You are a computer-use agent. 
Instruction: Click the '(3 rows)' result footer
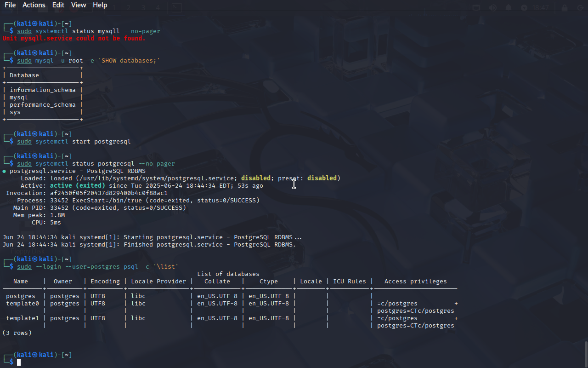pyautogui.click(x=17, y=333)
